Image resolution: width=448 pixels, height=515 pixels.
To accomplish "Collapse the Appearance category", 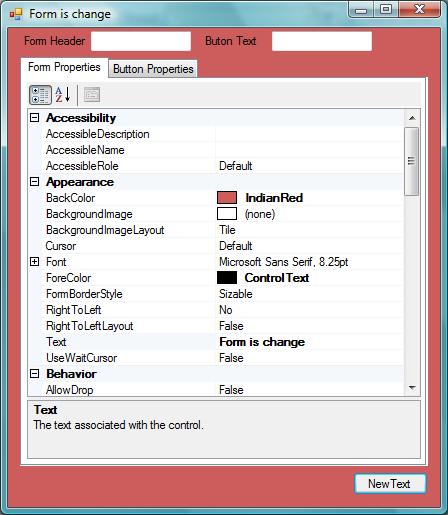I will click(34, 182).
